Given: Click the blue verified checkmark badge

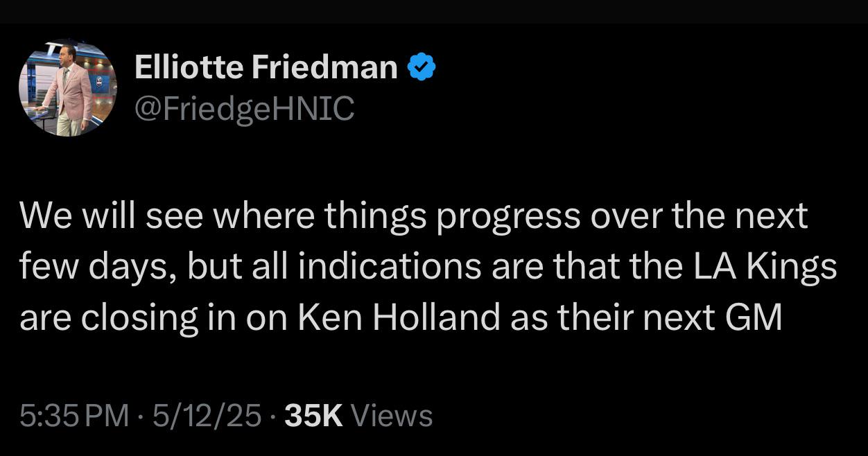Looking at the screenshot, I should (x=421, y=67).
